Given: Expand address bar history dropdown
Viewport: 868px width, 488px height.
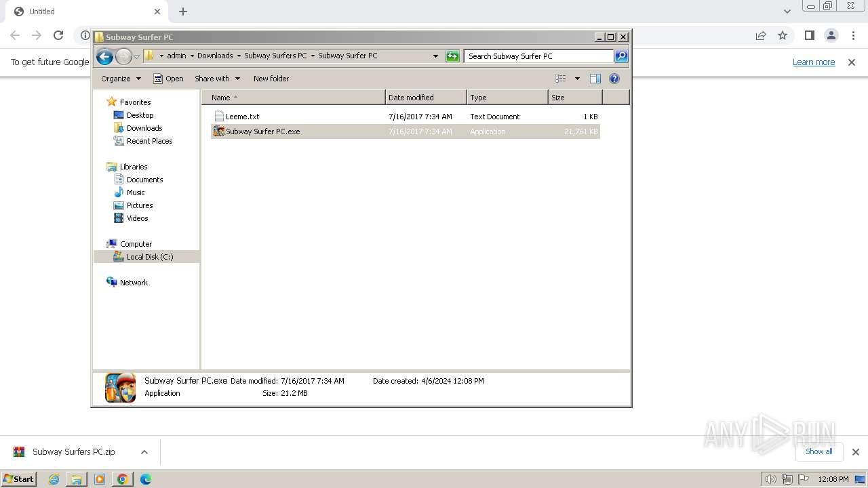Looking at the screenshot, I should point(435,56).
